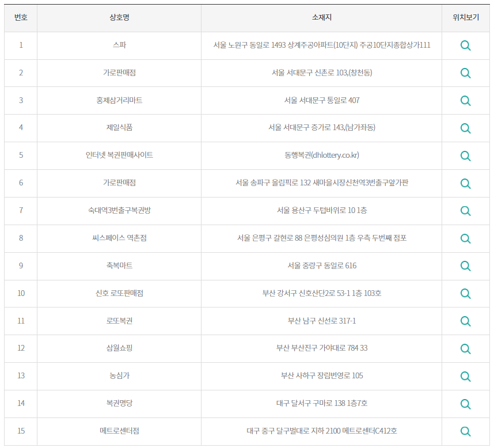The height and width of the screenshot is (448, 494).
Task: Click address 서울 중랑구 동일로 616
Action: click(x=322, y=265)
